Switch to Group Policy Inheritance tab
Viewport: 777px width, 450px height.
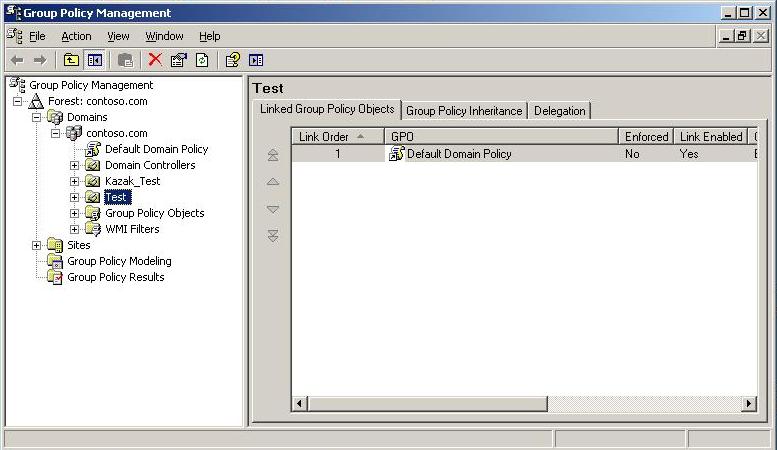pyautogui.click(x=464, y=111)
